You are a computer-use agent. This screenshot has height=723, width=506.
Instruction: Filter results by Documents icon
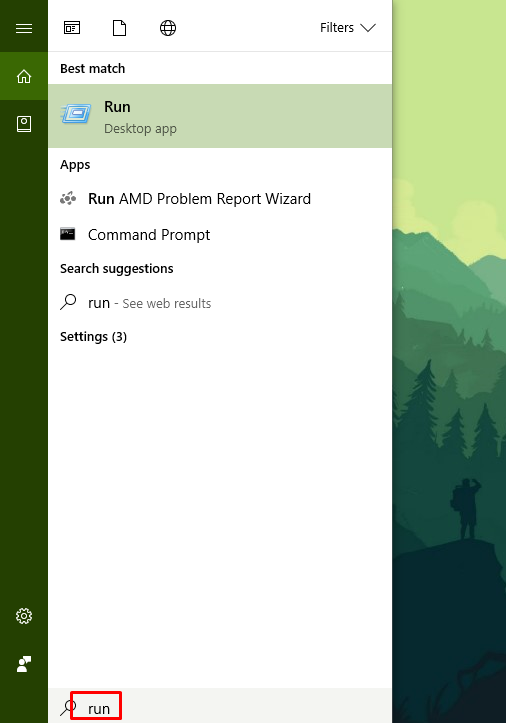click(x=119, y=28)
